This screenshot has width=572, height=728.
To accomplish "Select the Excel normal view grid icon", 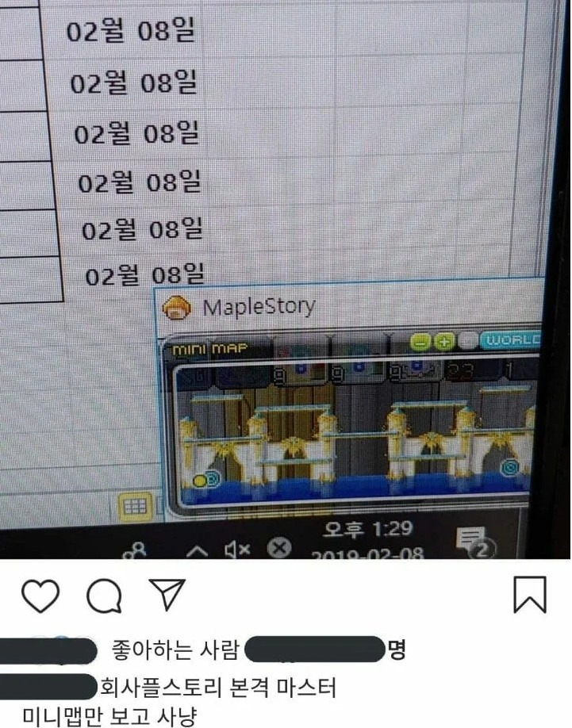I will pos(135,506).
